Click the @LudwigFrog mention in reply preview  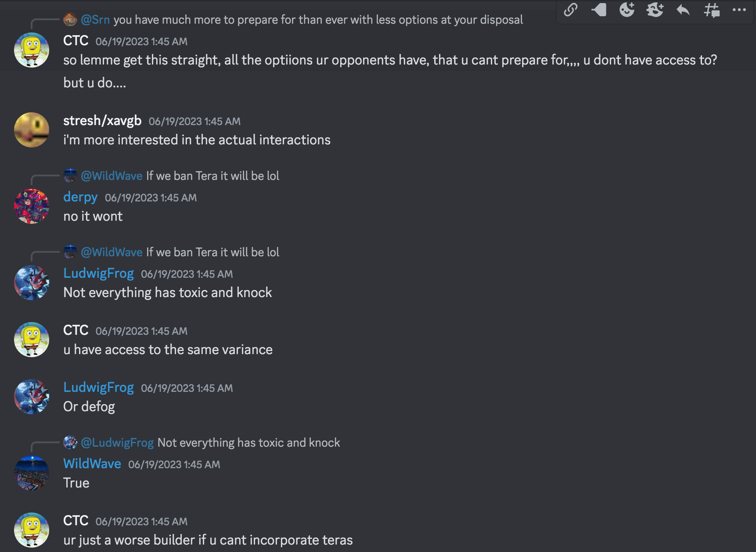click(117, 443)
